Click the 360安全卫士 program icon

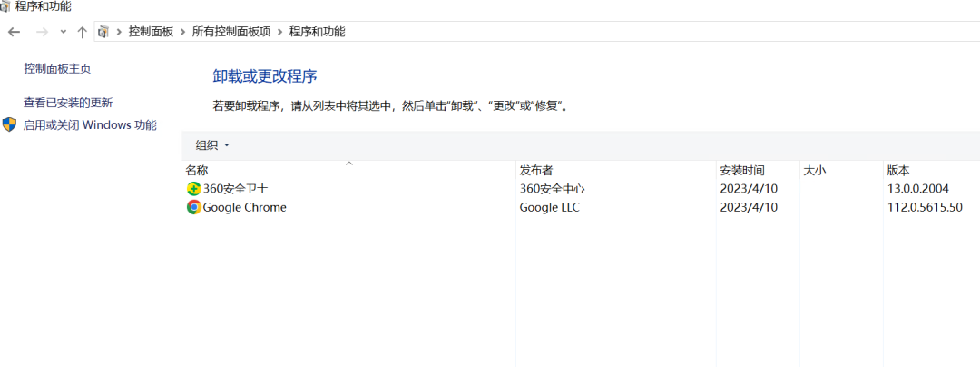(194, 189)
